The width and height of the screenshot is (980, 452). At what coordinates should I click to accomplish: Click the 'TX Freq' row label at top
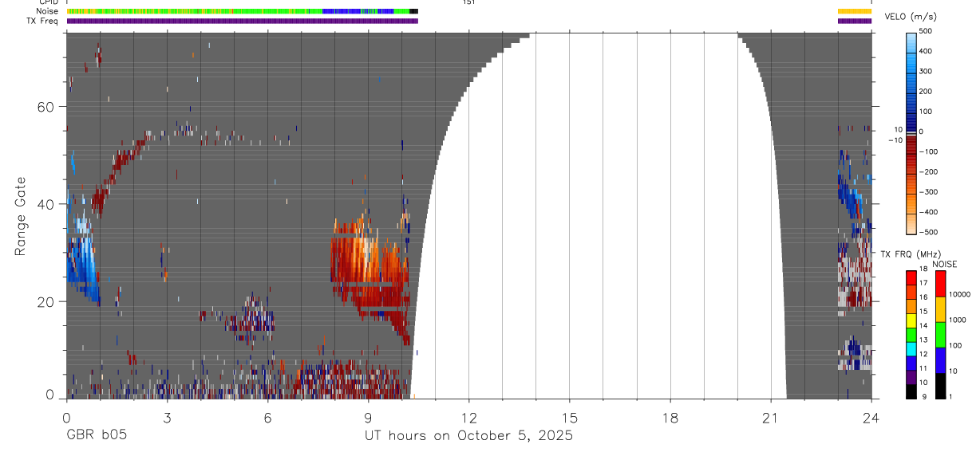click(43, 21)
